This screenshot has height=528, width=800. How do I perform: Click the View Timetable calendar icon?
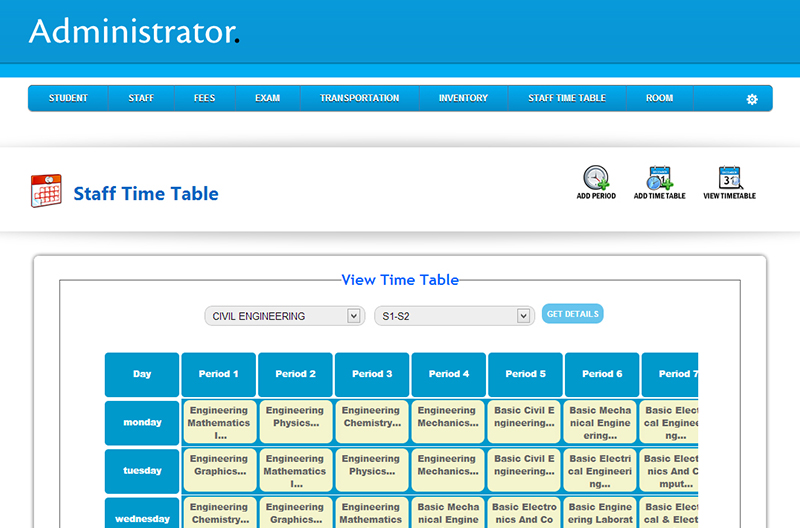click(x=729, y=179)
